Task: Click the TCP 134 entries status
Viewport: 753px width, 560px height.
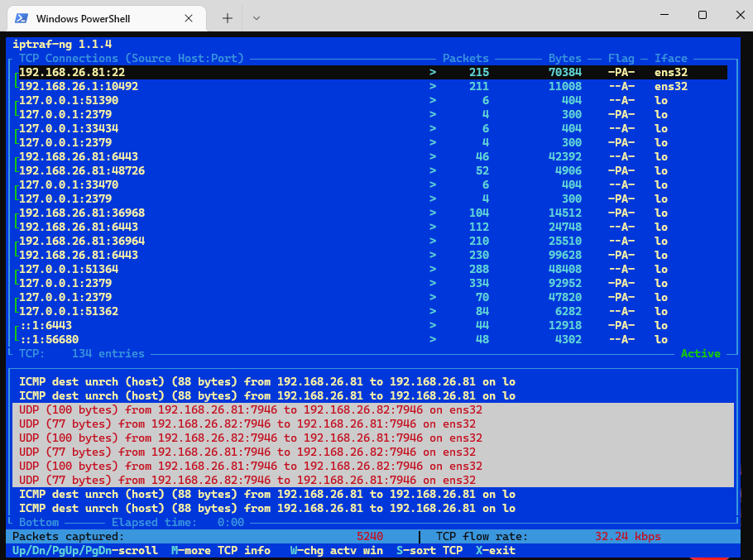Action: (x=82, y=354)
